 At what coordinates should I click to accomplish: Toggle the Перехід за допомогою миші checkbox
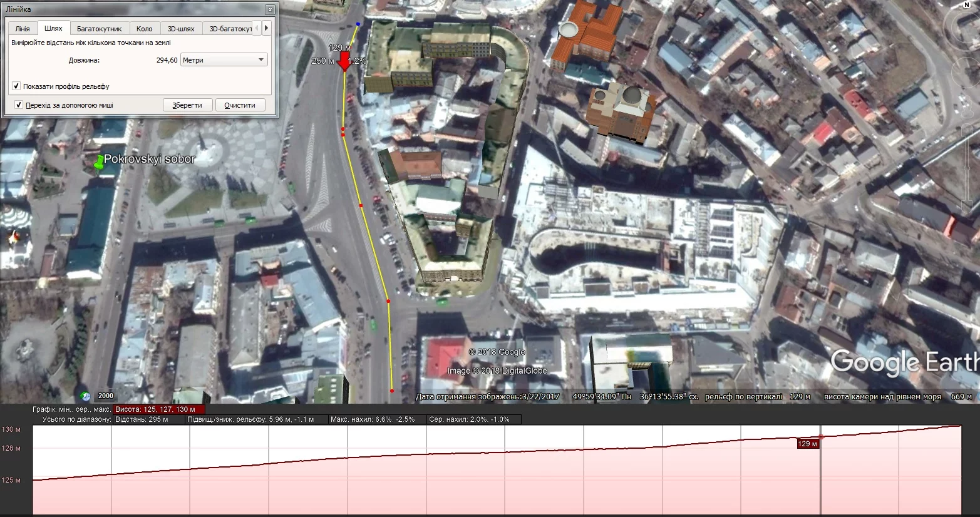click(19, 105)
